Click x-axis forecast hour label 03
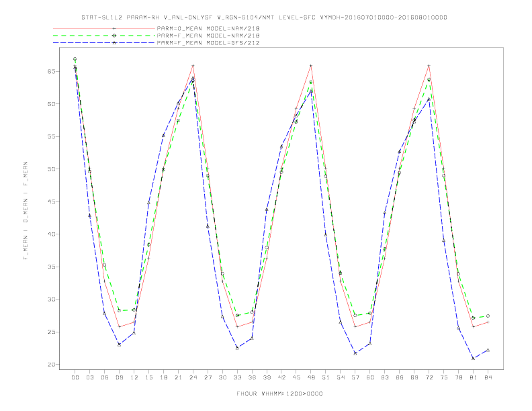The width and height of the screenshot is (532, 411). (x=89, y=377)
